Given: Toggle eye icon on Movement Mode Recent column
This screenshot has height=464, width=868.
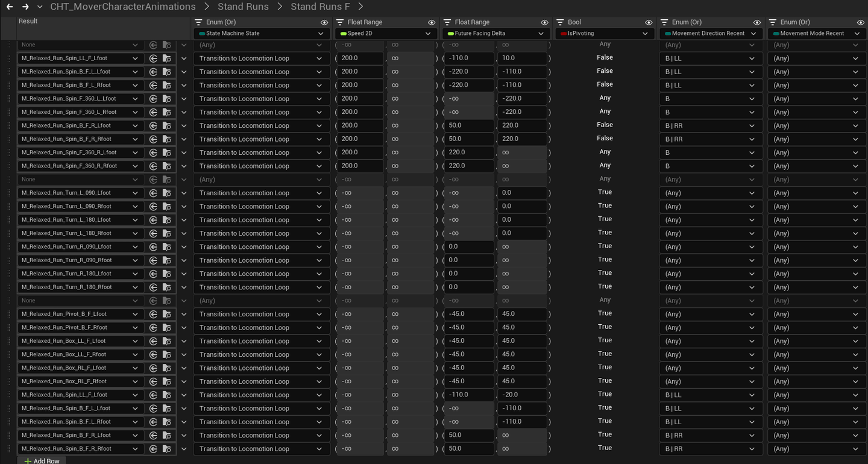Looking at the screenshot, I should pyautogui.click(x=861, y=22).
